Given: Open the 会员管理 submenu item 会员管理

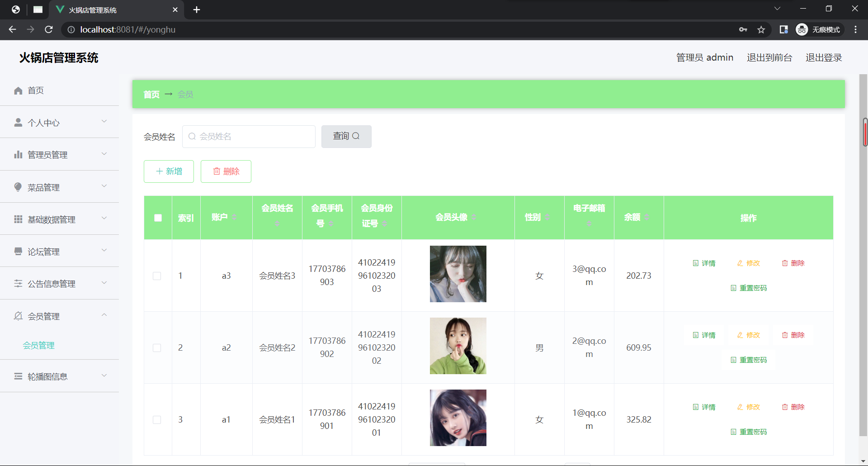Looking at the screenshot, I should click(38, 345).
